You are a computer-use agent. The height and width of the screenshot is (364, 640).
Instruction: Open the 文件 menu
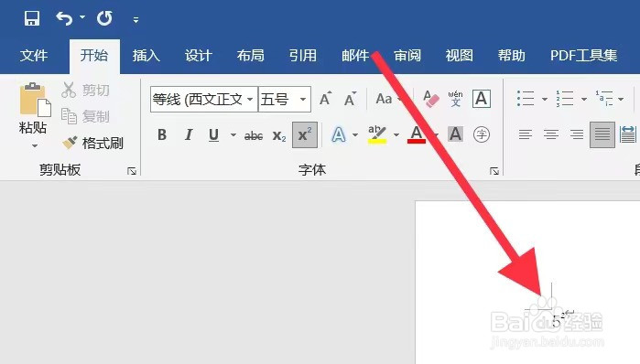34,56
